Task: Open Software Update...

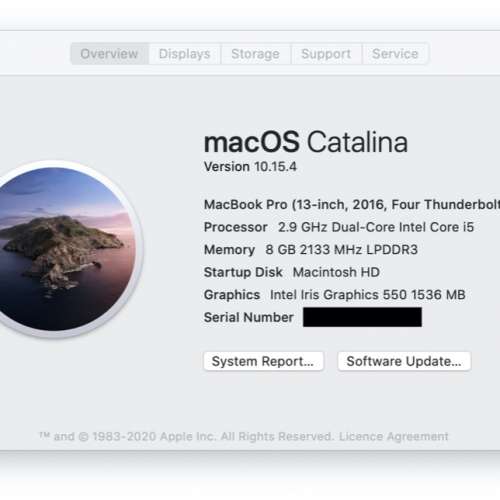Action: click(404, 361)
